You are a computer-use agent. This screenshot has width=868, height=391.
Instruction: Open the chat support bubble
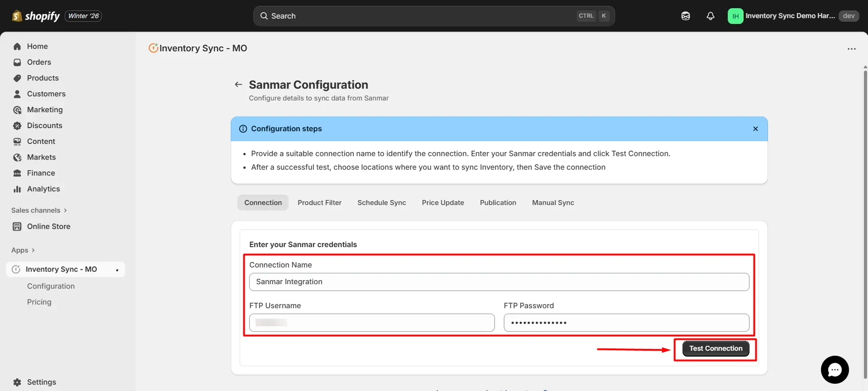tap(835, 370)
